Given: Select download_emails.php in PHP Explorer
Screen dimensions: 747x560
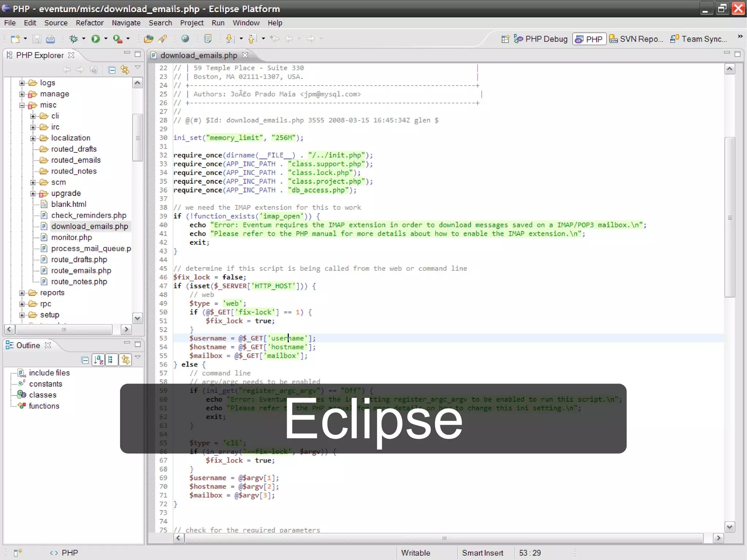Looking at the screenshot, I should coord(90,226).
